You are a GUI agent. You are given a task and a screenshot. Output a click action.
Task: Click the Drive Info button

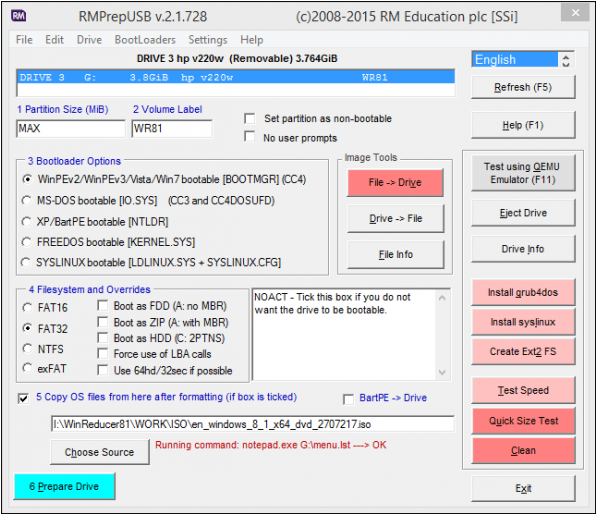click(523, 249)
